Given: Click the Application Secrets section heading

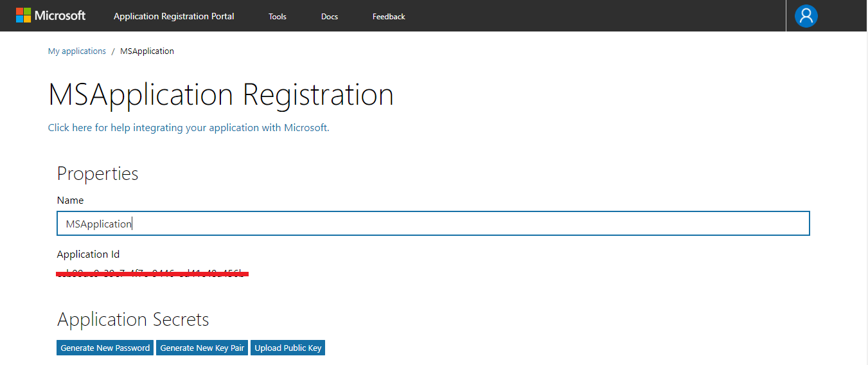Looking at the screenshot, I should click(x=133, y=319).
